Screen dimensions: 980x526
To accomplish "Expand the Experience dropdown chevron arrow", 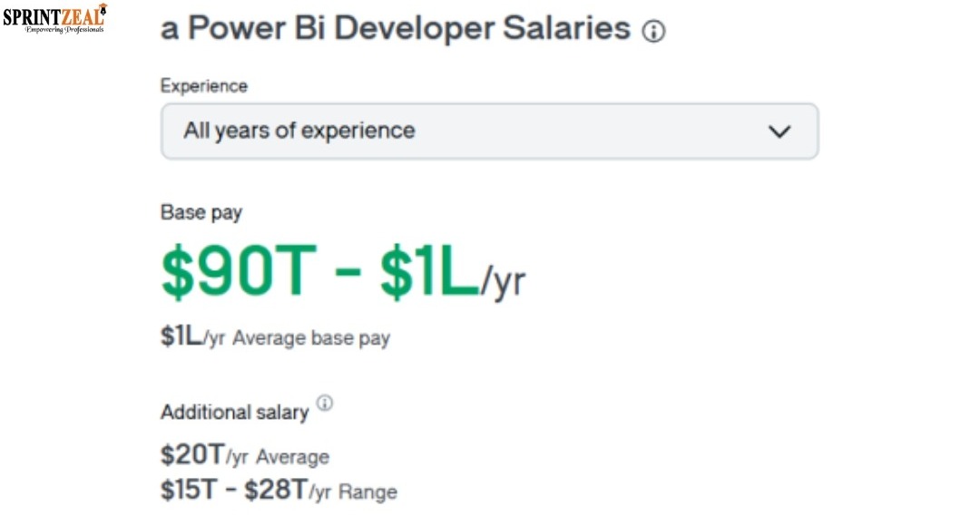I will [x=779, y=131].
